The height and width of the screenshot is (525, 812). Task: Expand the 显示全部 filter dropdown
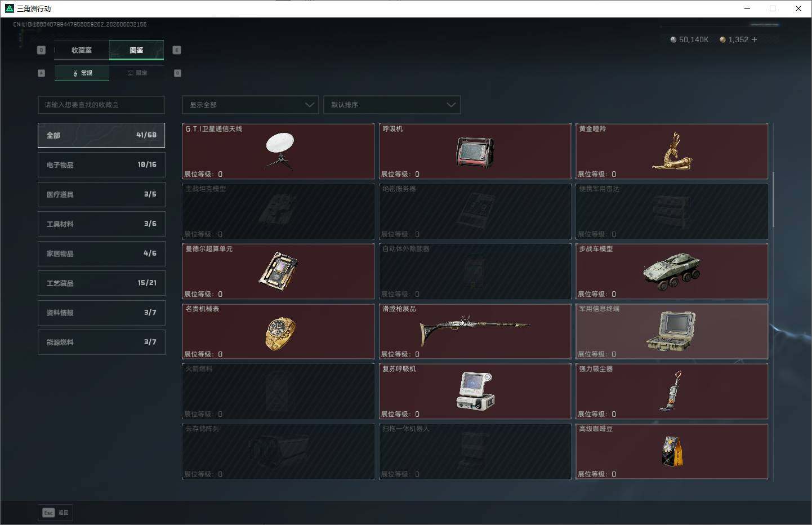click(251, 105)
